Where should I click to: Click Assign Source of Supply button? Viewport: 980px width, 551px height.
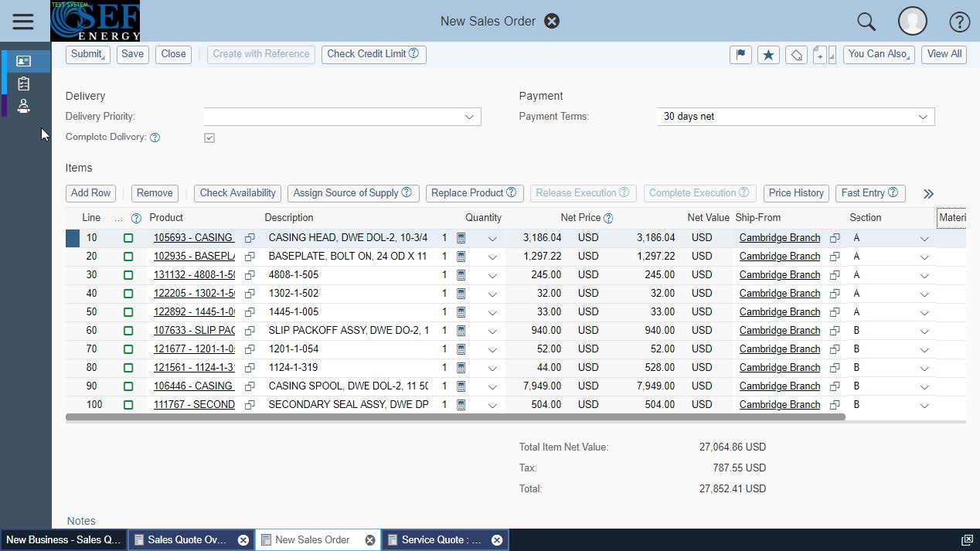tap(353, 193)
